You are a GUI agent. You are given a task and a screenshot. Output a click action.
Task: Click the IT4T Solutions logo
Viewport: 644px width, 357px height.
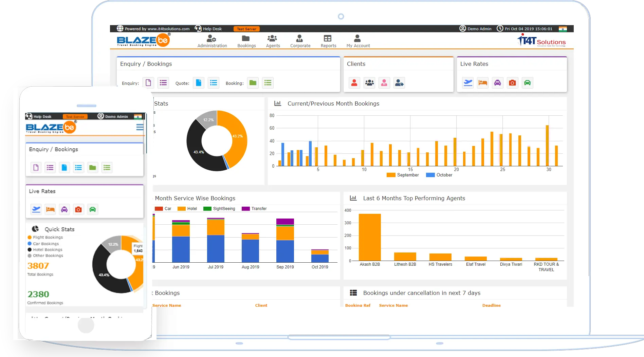(541, 40)
